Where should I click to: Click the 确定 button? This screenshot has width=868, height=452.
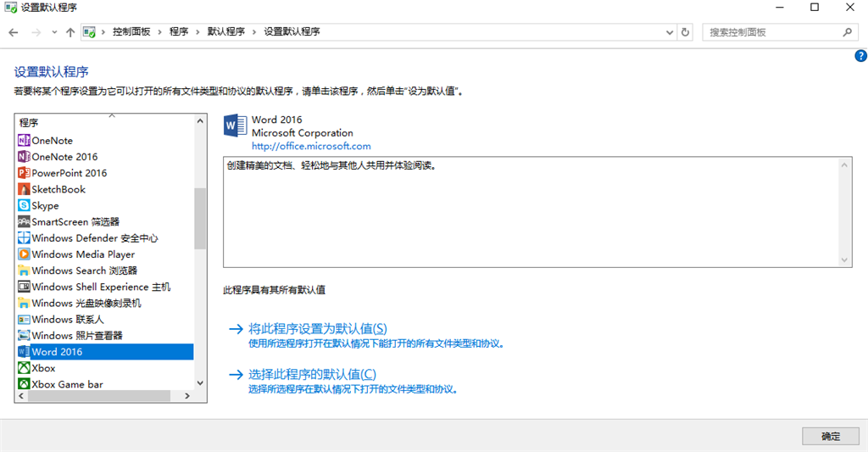[x=831, y=437]
